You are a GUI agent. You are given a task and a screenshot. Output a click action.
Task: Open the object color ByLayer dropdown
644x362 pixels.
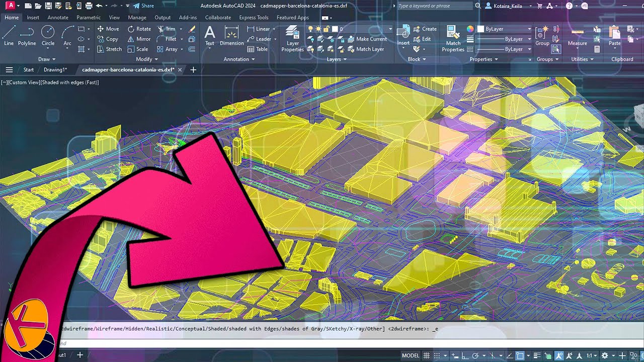(x=504, y=29)
